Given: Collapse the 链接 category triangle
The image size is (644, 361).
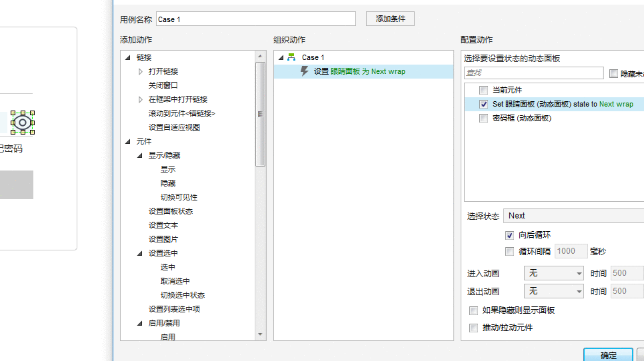Looking at the screenshot, I should (128, 57).
